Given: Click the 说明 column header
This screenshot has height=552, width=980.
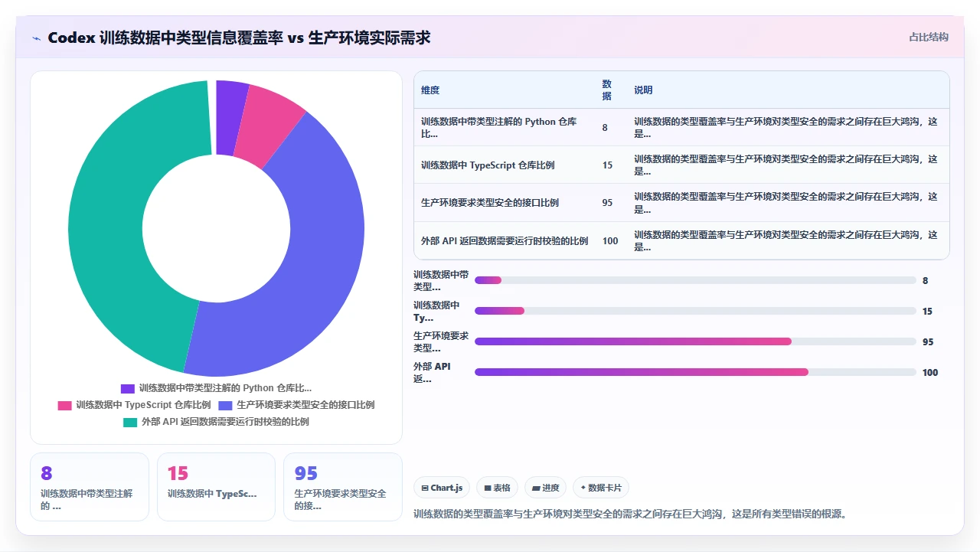Looking at the screenshot, I should pos(643,90).
